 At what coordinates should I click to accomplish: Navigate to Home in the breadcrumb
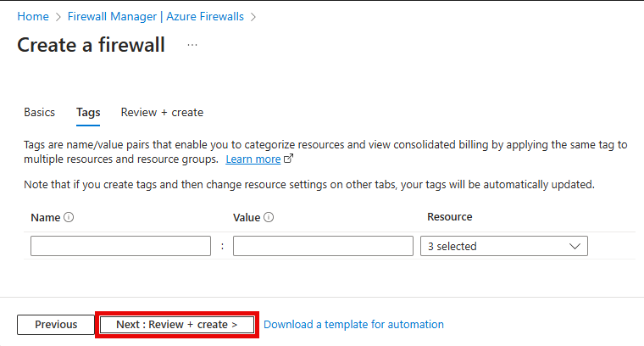pos(33,16)
